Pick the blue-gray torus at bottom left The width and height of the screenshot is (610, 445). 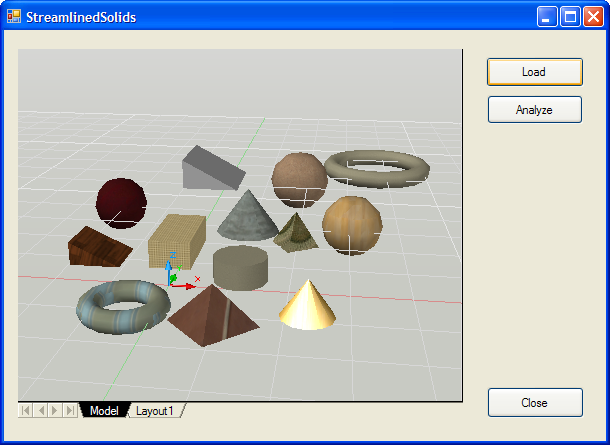point(123,306)
